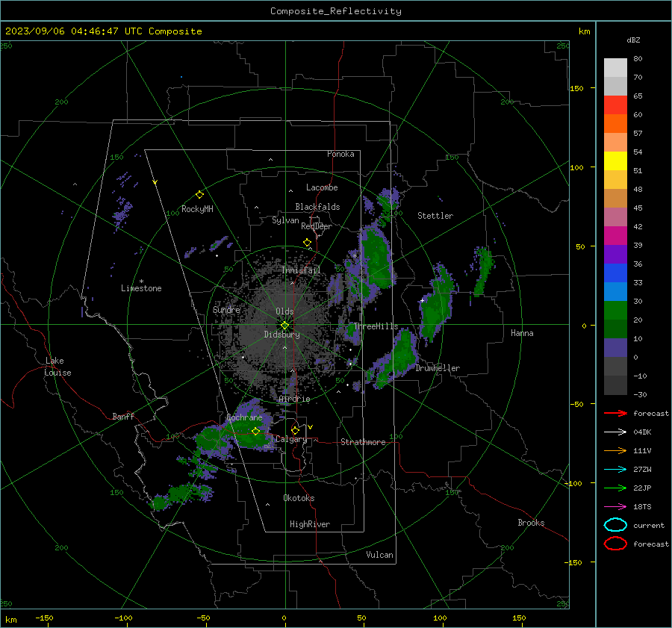Screen dimensions: 672x628
Task: Click the Hanna city label
Action: (522, 333)
